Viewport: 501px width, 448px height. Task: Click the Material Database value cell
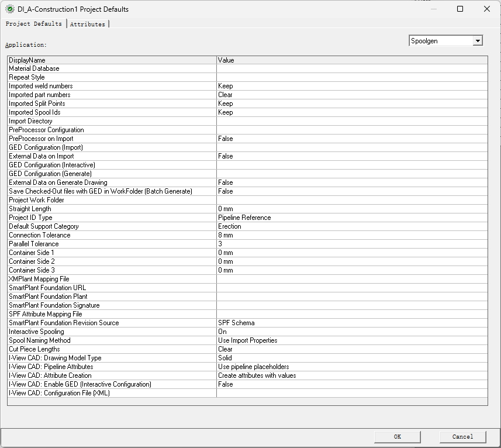click(x=351, y=68)
